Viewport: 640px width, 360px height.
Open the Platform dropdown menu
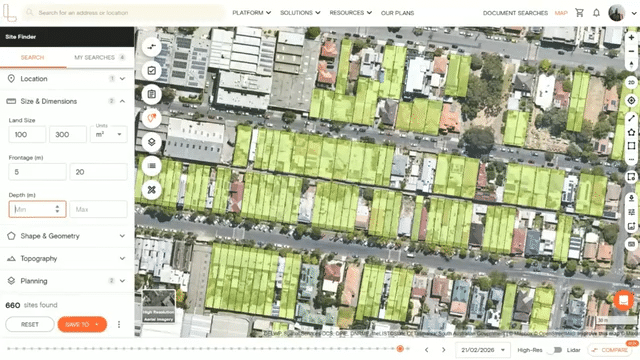(x=251, y=13)
